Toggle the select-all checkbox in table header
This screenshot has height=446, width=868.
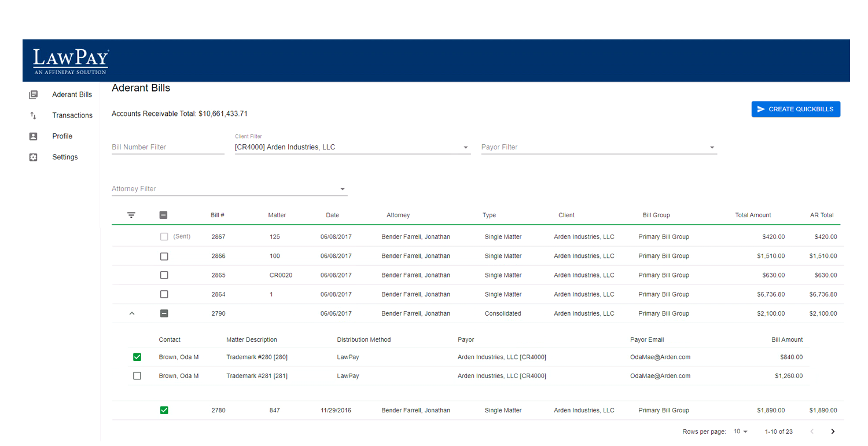[164, 215]
